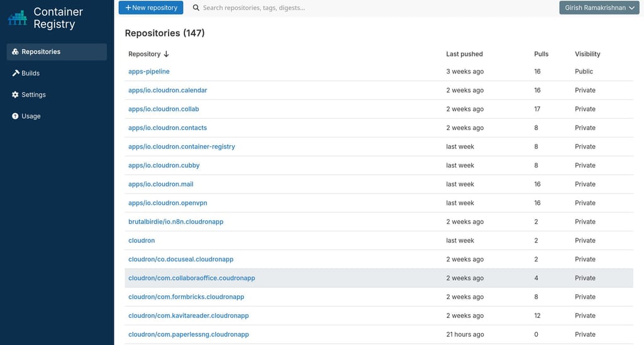Click the Builds hammer icon

pos(16,73)
